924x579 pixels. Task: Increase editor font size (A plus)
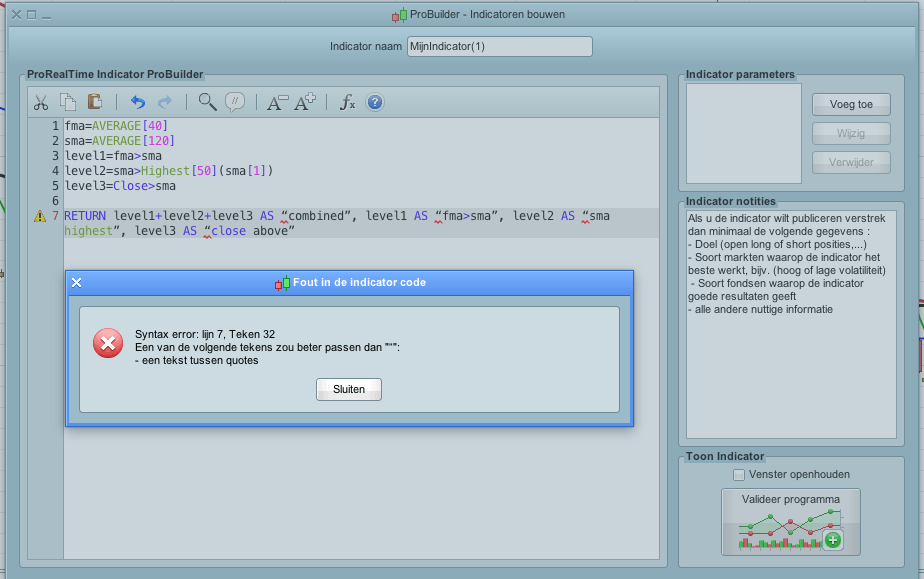[x=305, y=102]
